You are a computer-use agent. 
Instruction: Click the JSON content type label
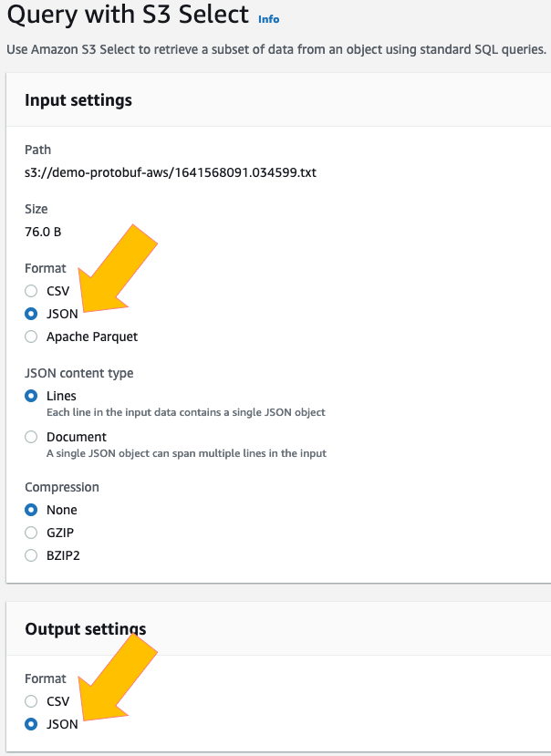79,373
